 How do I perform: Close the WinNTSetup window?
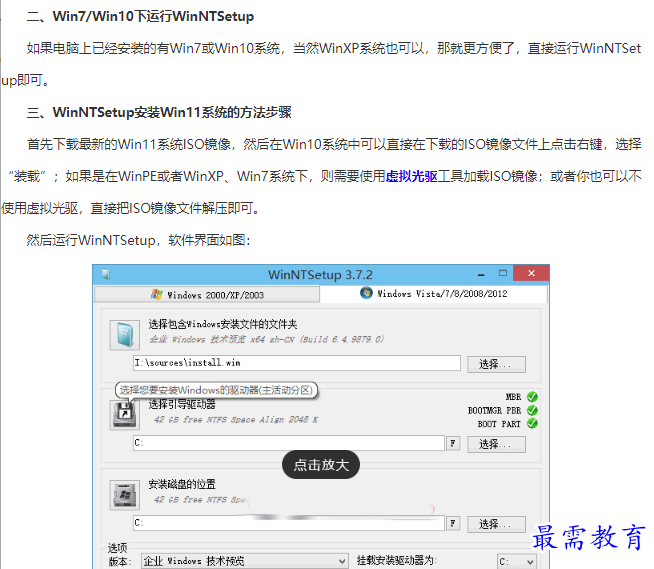coord(531,273)
